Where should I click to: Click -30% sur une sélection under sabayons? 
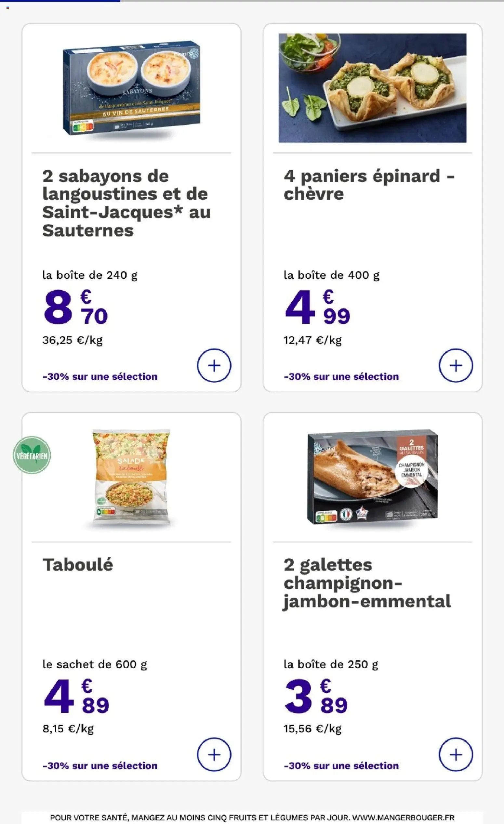[x=100, y=376]
